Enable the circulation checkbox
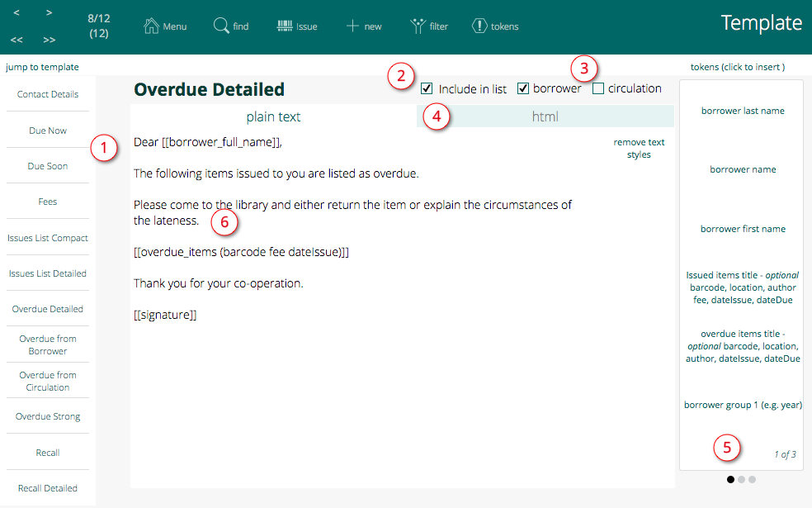 coord(598,88)
